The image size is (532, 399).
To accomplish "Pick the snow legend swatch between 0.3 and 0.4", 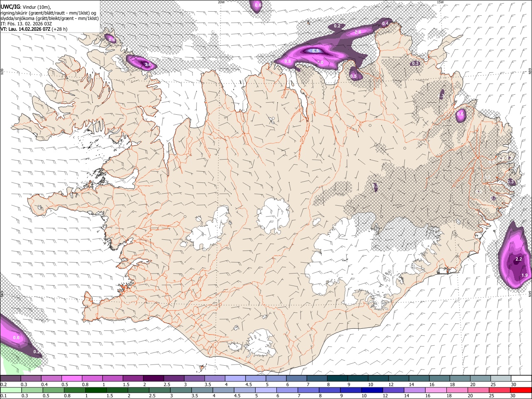I will coord(31,378).
